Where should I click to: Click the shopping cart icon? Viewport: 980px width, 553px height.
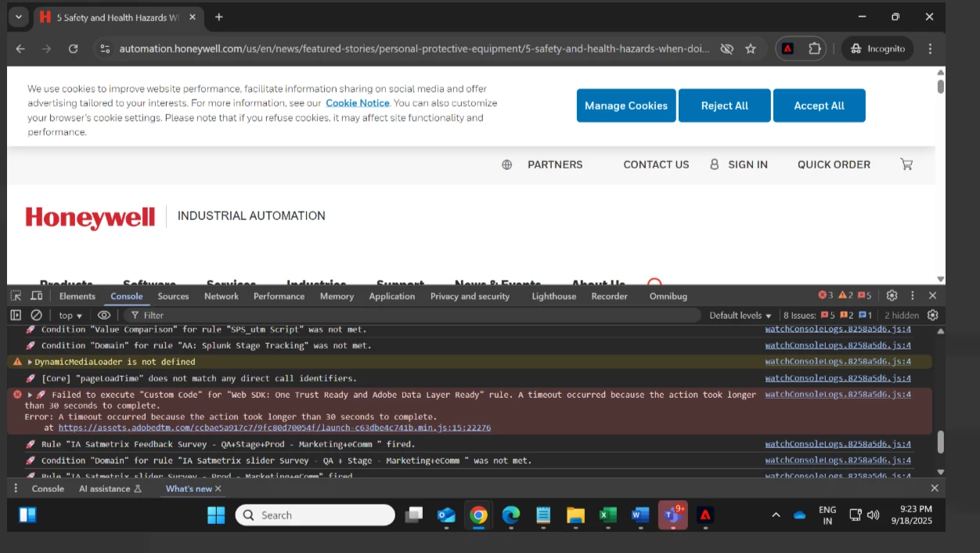click(906, 164)
